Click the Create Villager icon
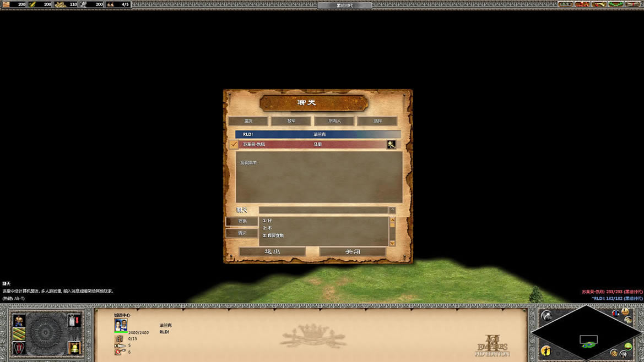Viewport: 644px width, 362px height. (19, 320)
